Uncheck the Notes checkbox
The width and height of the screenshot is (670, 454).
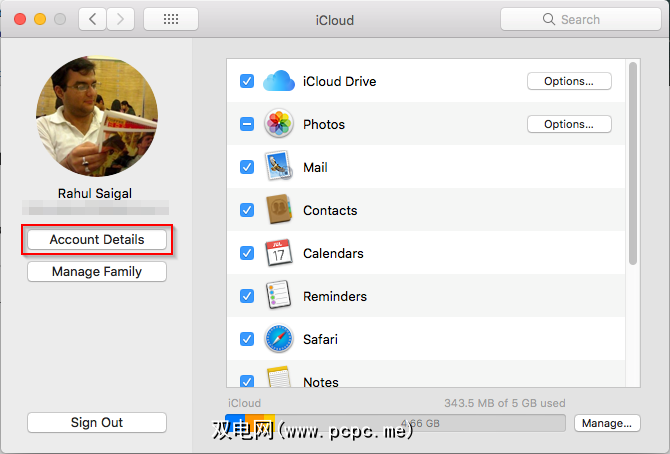click(x=247, y=381)
